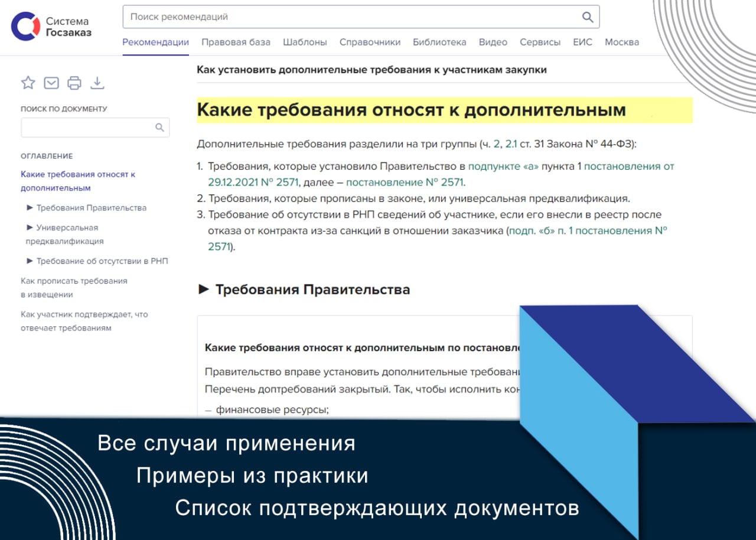Viewport: 756px width, 540px height.
Task: Go to ЕИС tab
Action: (582, 42)
